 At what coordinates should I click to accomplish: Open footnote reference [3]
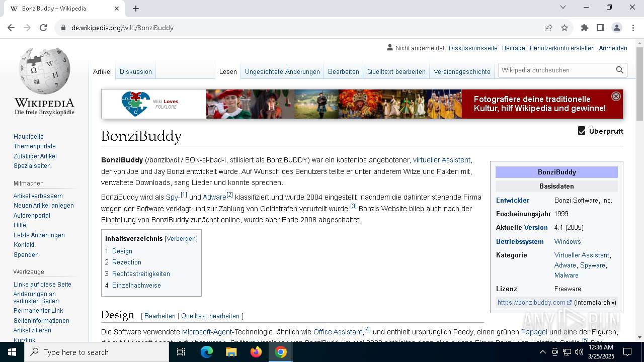click(x=353, y=206)
